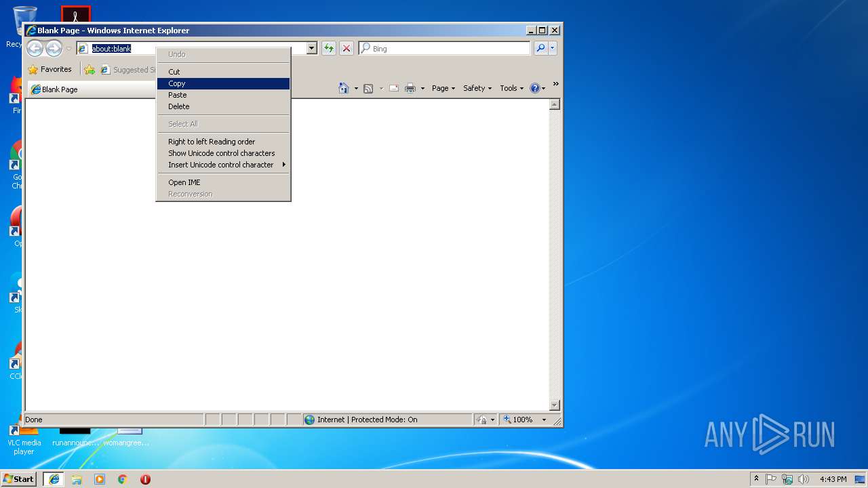This screenshot has width=868, height=488.
Task: Select Copy in context menu
Action: (x=223, y=83)
